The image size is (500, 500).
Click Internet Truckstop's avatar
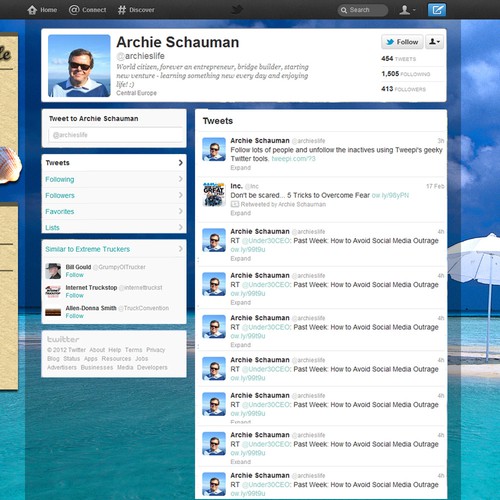coord(53,291)
